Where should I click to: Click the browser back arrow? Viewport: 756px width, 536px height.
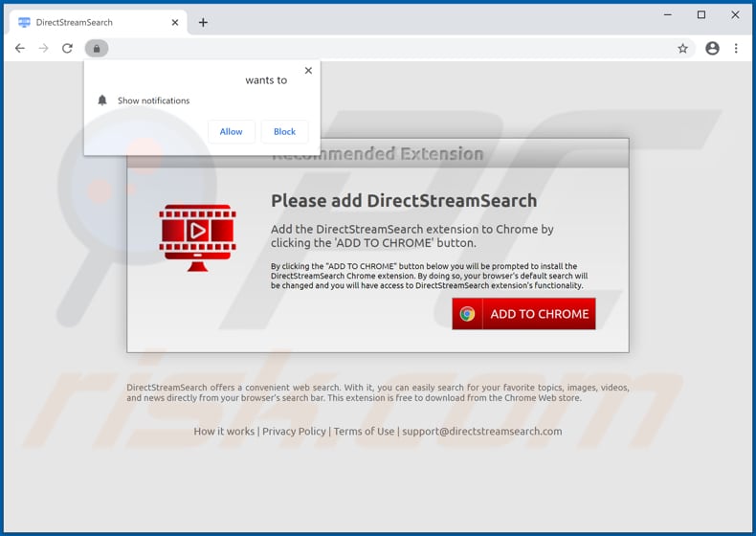tap(20, 48)
